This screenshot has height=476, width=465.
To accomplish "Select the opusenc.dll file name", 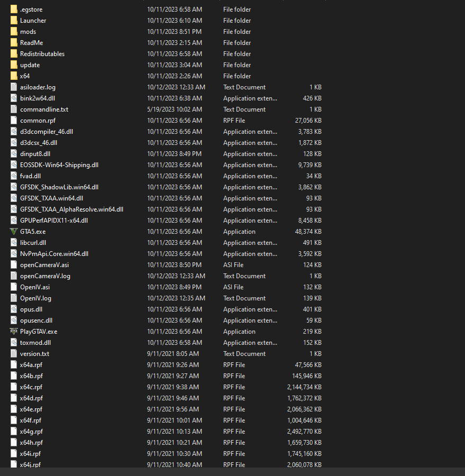I will click(36, 321).
